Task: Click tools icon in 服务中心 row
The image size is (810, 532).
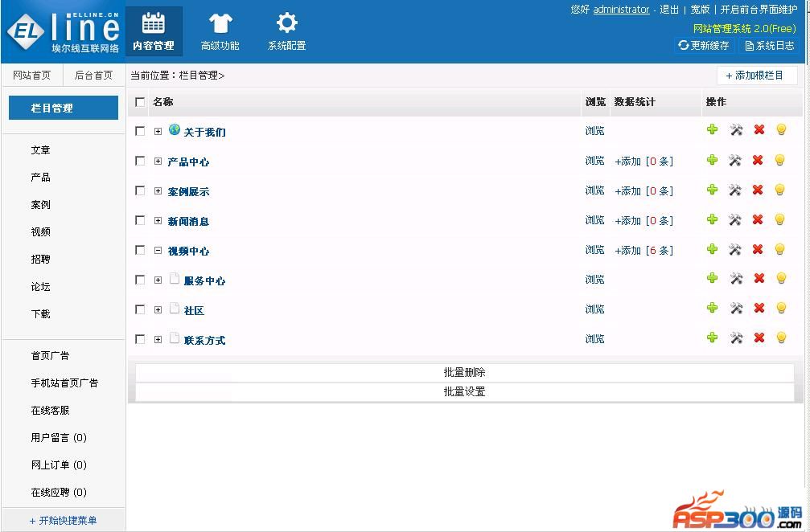Action: point(736,279)
